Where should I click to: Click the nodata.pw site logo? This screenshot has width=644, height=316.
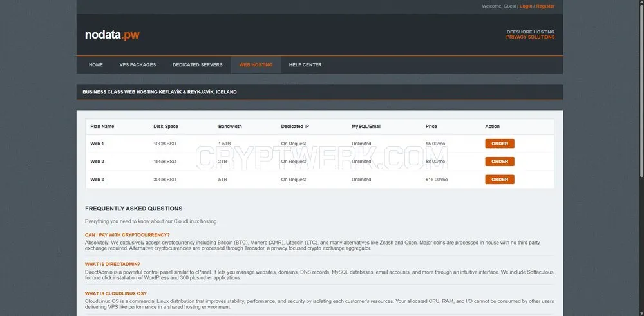112,35
